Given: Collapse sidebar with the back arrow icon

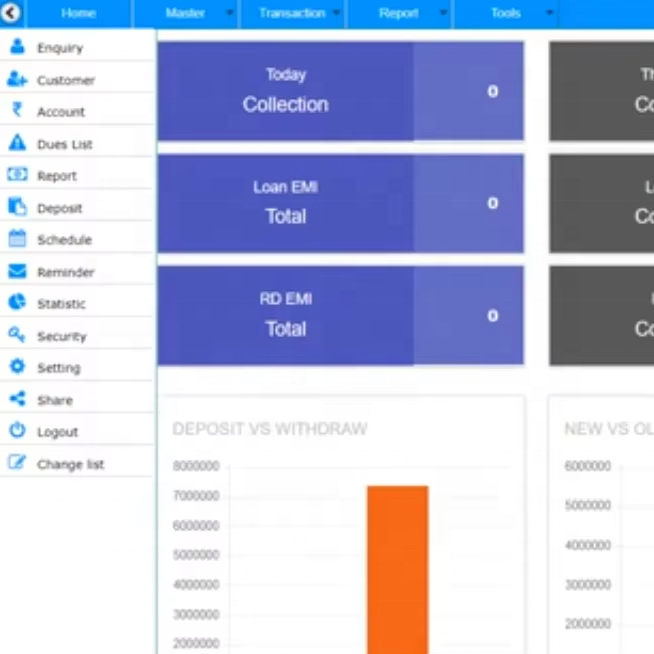Looking at the screenshot, I should tap(10, 13).
